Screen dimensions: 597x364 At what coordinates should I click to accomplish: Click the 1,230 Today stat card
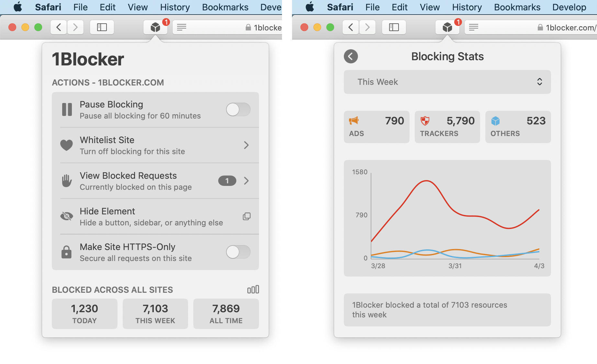click(x=84, y=314)
